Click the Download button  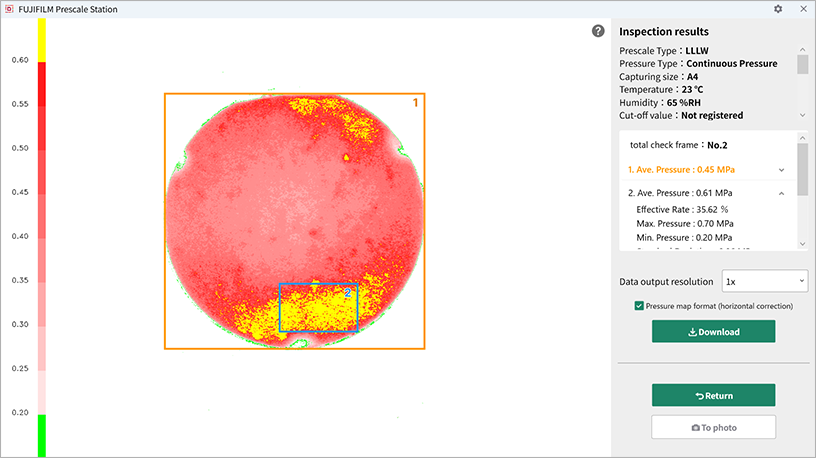pyautogui.click(x=713, y=332)
